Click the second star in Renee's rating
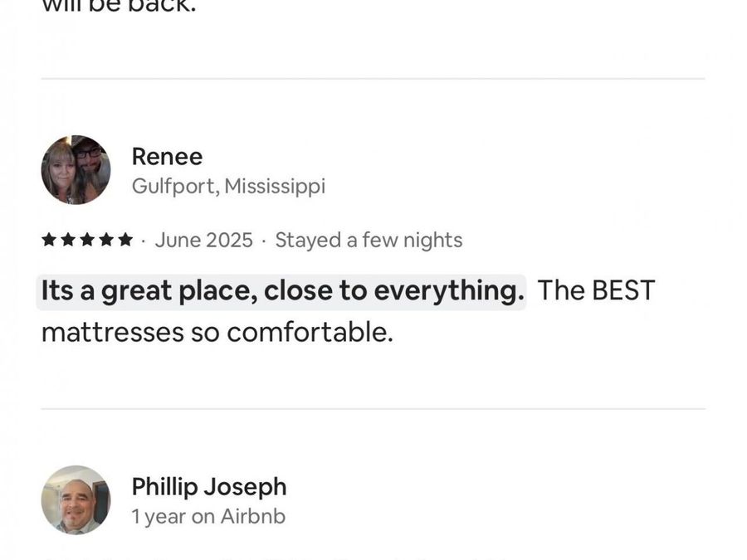Image resolution: width=747 pixels, height=560 pixels. coord(68,241)
